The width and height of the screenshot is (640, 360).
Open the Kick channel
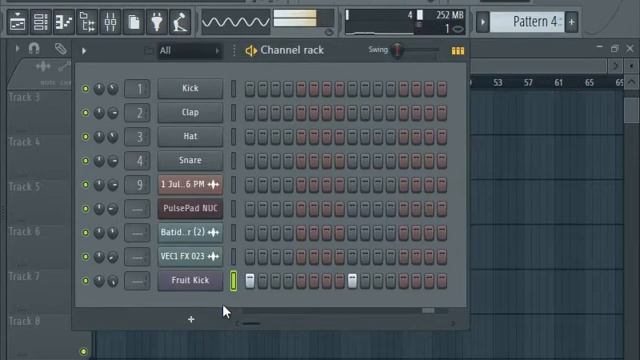click(190, 89)
